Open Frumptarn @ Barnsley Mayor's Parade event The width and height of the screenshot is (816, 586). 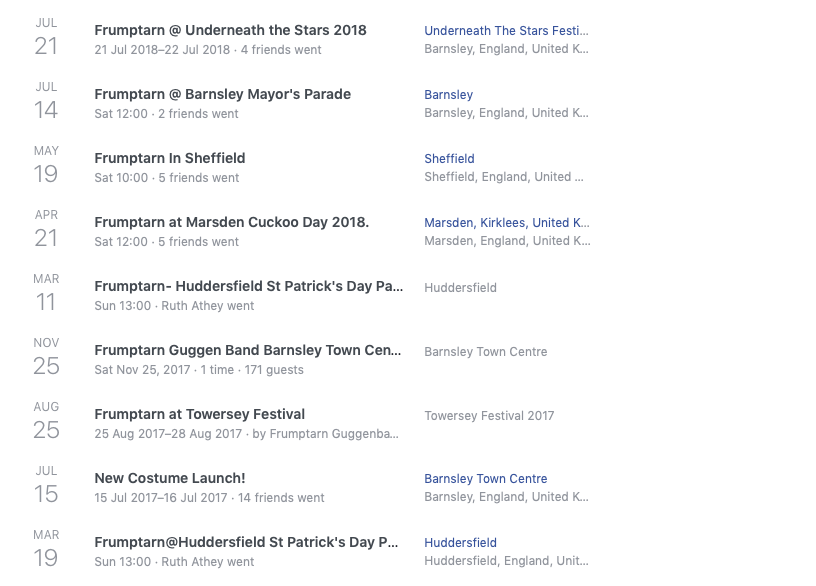222,94
